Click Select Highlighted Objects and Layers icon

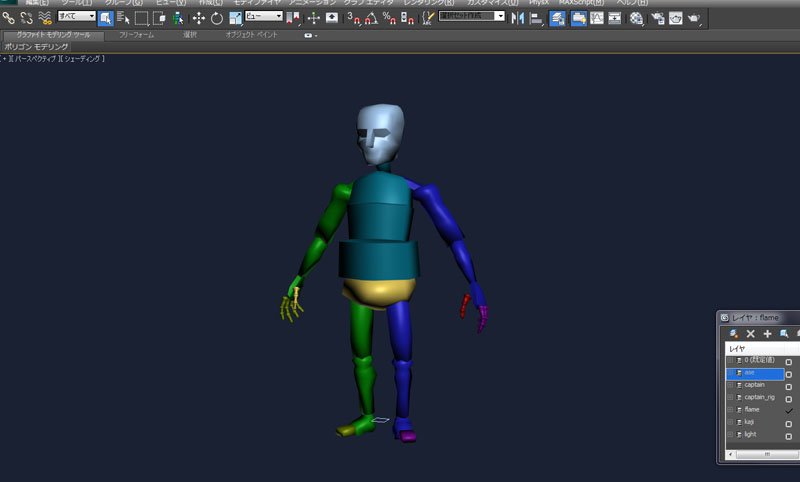[784, 334]
